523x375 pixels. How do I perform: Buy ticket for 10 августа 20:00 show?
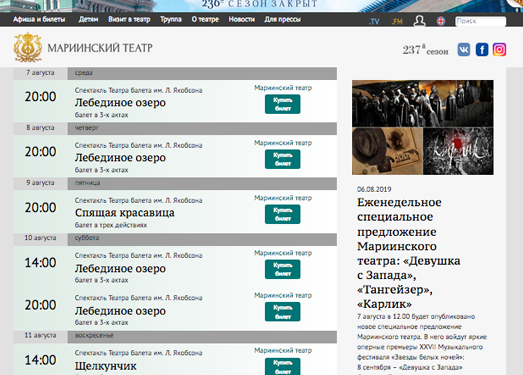click(283, 312)
